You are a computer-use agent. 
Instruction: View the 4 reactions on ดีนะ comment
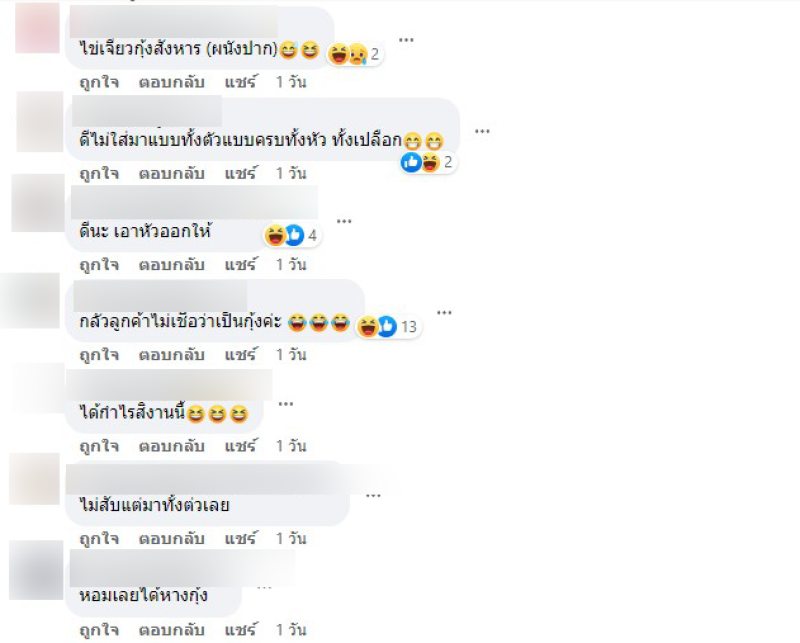click(x=292, y=235)
